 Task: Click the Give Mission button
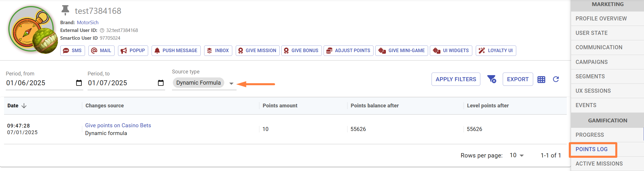click(x=258, y=50)
